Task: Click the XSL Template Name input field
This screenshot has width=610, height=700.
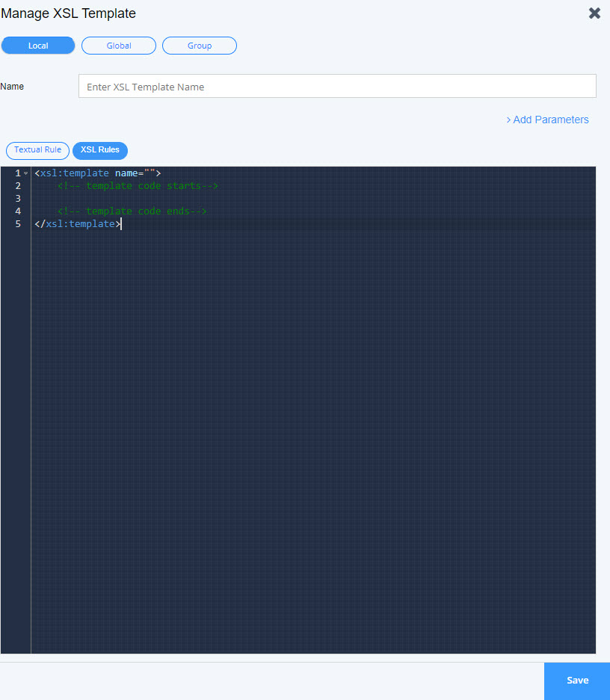Action: click(x=336, y=87)
